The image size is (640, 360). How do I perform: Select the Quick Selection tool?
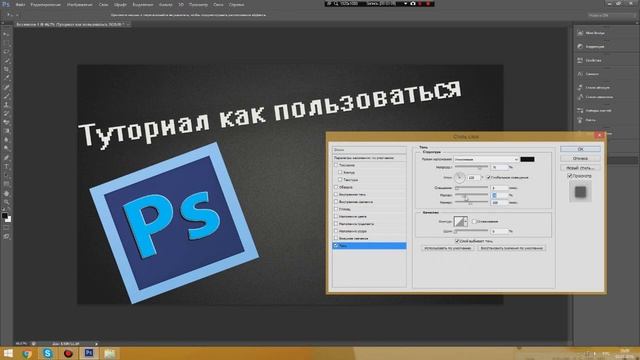coord(6,61)
